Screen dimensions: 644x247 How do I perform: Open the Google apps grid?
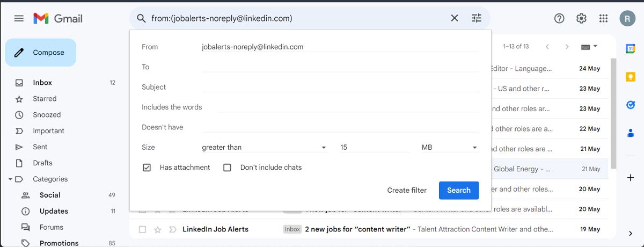(603, 18)
